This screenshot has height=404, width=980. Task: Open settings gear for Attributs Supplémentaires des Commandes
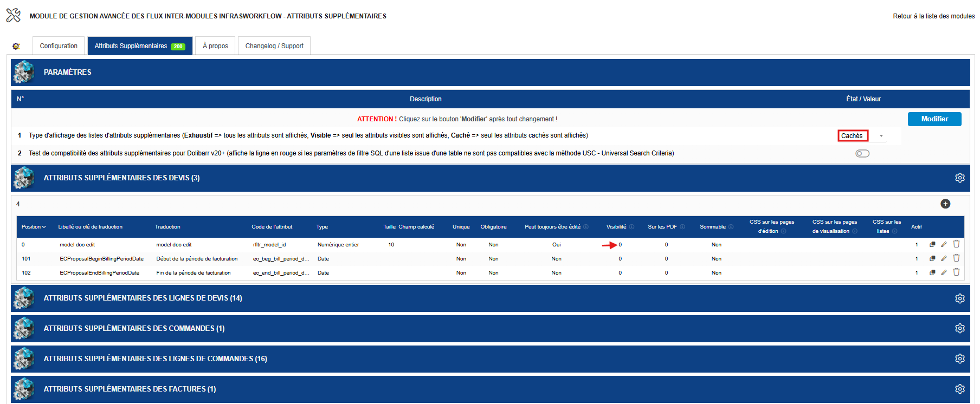click(x=960, y=328)
